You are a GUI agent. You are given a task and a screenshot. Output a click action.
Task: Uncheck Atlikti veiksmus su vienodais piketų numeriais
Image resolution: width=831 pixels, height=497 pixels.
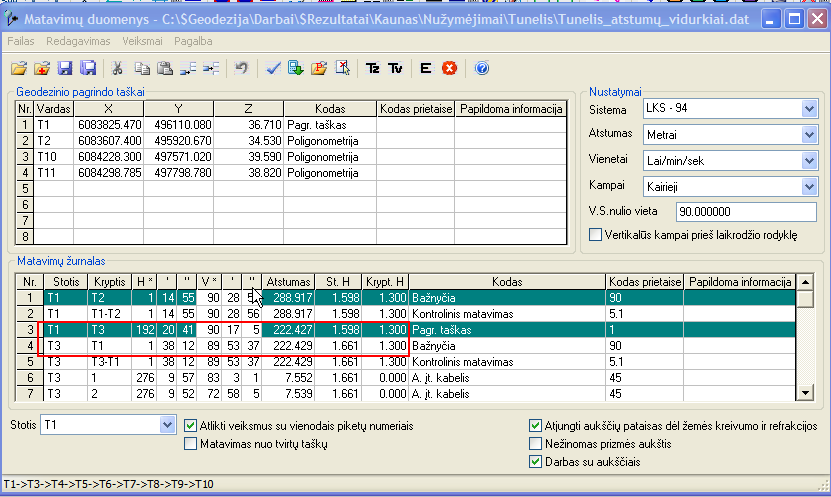click(190, 425)
